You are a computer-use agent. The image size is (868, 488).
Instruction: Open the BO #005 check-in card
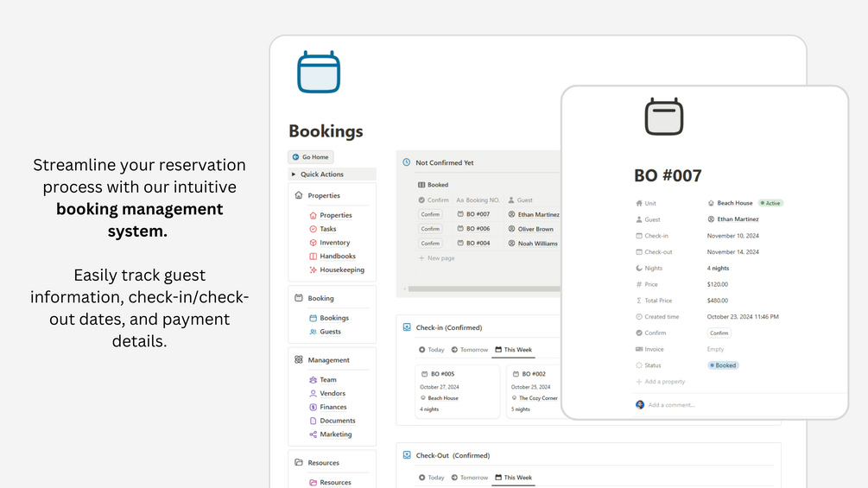[457, 391]
